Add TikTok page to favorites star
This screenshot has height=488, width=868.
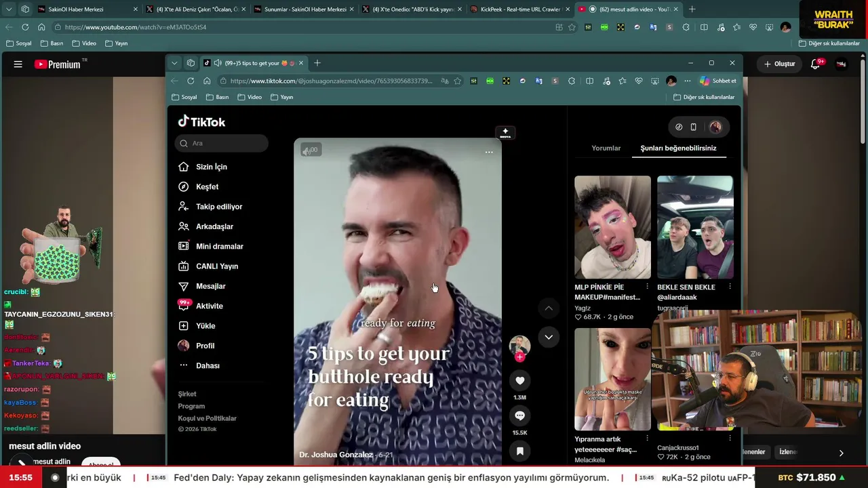pos(458,81)
